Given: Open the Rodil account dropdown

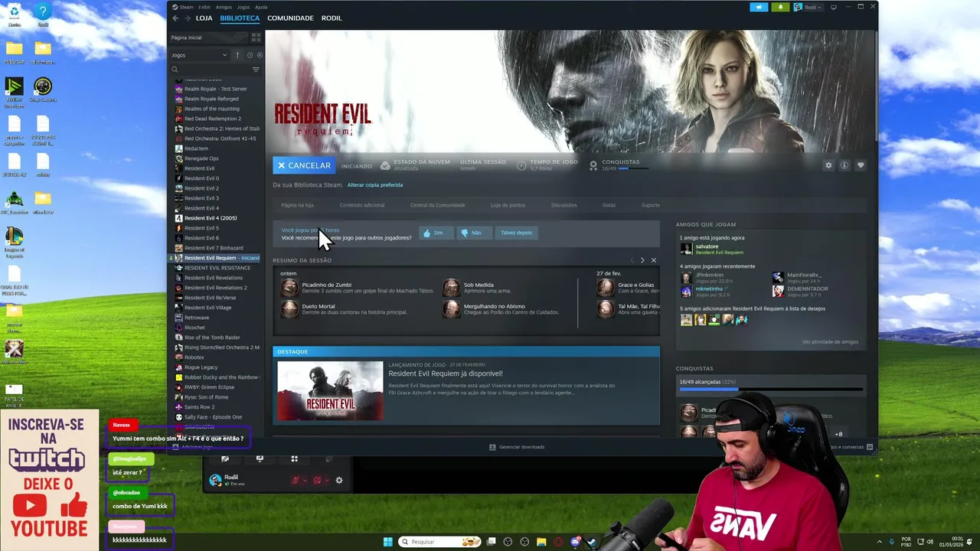Looking at the screenshot, I should (808, 7).
